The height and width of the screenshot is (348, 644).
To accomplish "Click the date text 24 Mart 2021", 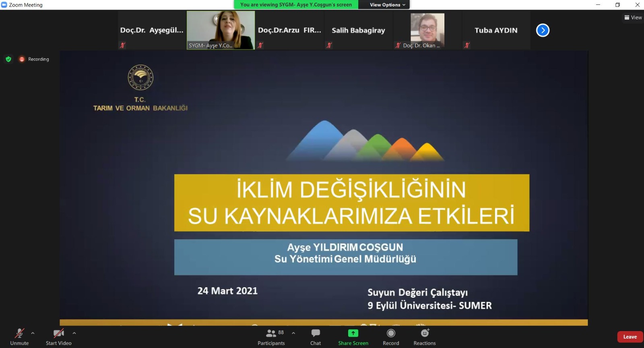I will (x=227, y=291).
